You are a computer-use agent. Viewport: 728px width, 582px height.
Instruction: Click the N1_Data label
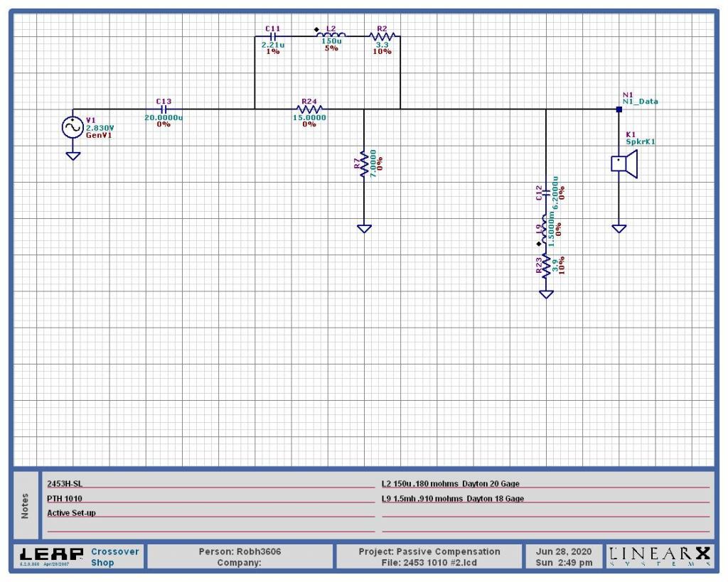tap(641, 101)
